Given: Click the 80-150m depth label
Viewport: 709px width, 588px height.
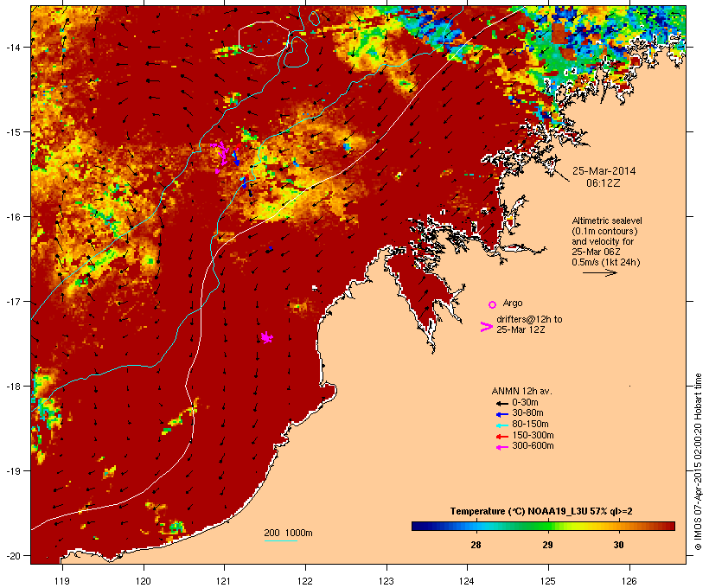Looking at the screenshot, I should pos(530,425).
